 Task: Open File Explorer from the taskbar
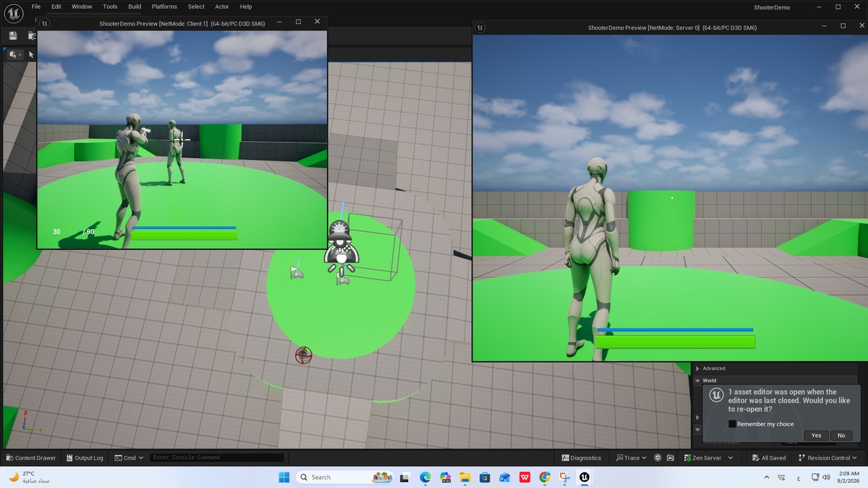465,477
